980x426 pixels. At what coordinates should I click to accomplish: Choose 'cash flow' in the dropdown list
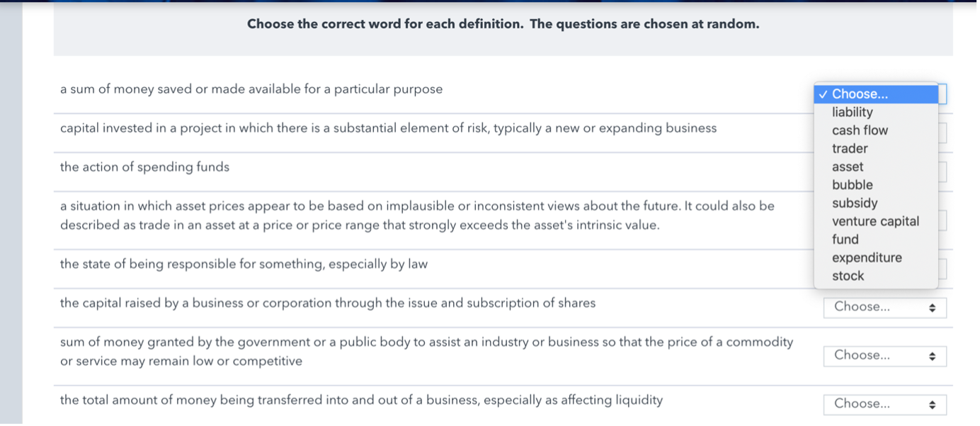point(860,130)
